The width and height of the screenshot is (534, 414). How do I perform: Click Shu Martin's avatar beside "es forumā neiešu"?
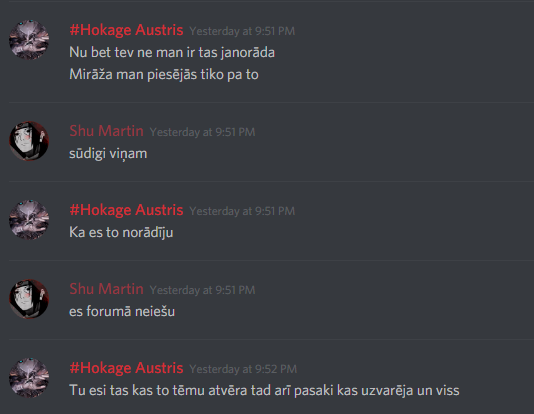click(x=29, y=299)
